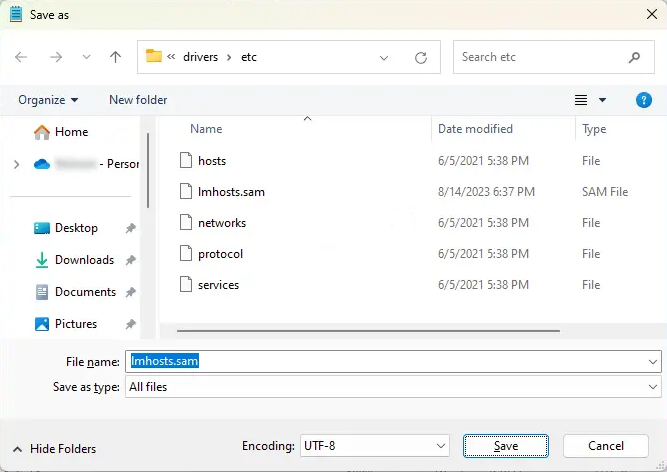Go forward using the right arrow
Image resolution: width=667 pixels, height=472 pixels.
(56, 57)
